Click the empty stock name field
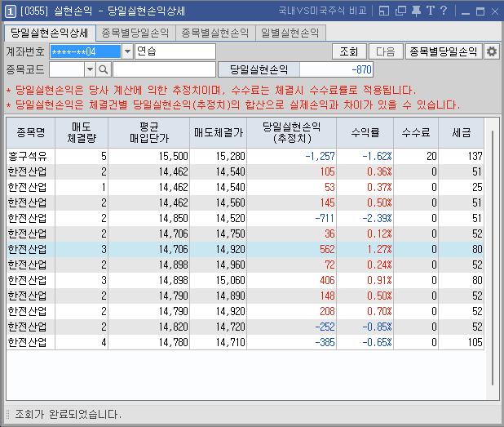 [164, 69]
